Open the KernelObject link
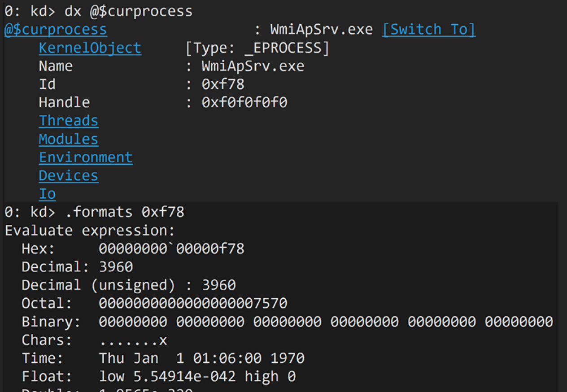 coord(90,48)
